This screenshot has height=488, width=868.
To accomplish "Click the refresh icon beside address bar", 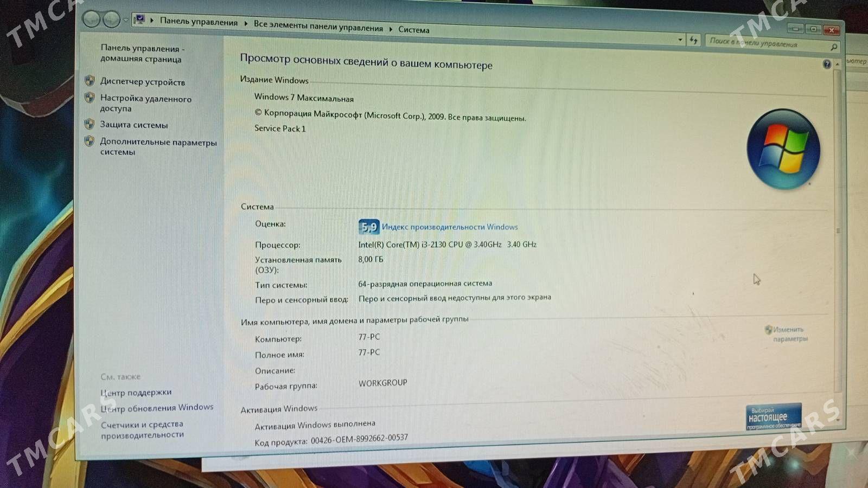I will pyautogui.click(x=693, y=40).
